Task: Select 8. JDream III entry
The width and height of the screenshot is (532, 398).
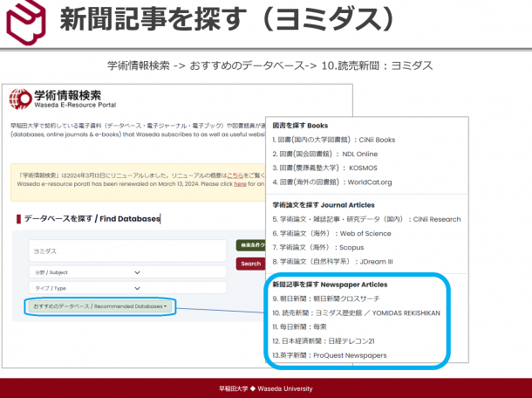Action: pyautogui.click(x=332, y=262)
